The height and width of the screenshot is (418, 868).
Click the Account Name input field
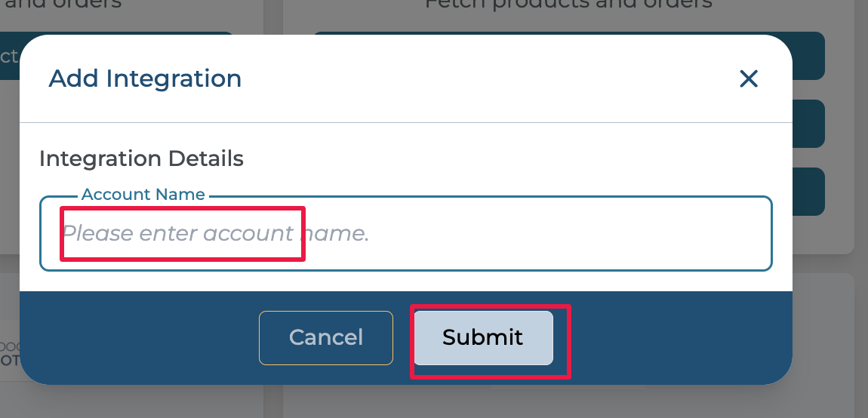click(528, 234)
